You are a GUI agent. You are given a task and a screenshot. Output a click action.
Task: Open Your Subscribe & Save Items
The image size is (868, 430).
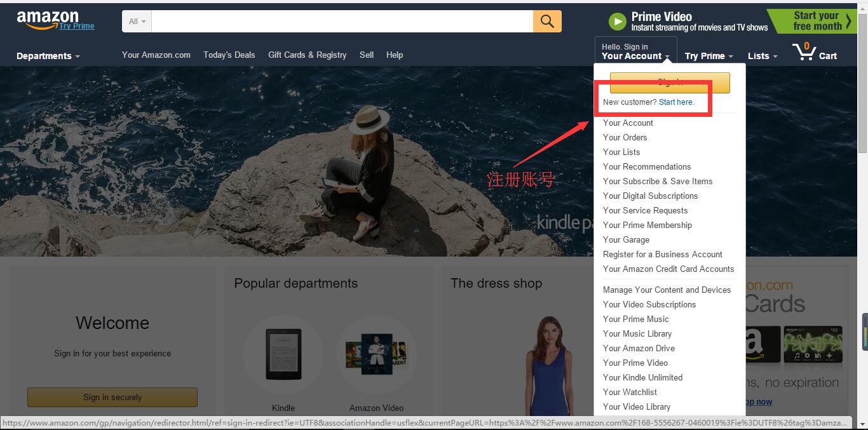click(x=658, y=182)
